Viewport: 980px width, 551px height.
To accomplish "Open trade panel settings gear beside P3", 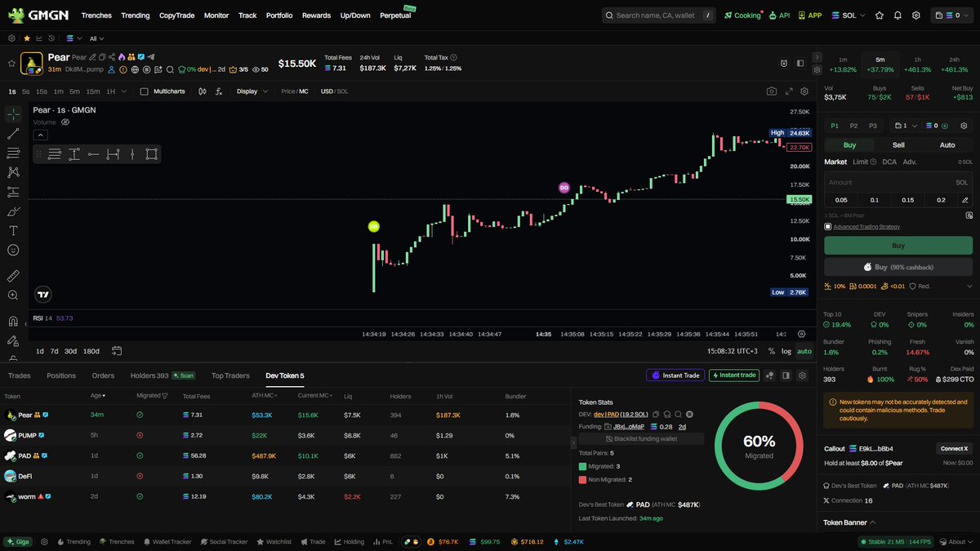I will (x=964, y=126).
